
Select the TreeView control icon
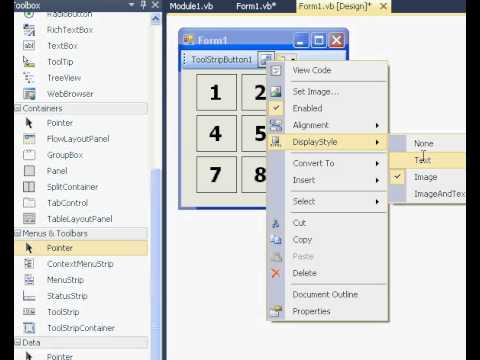click(29, 78)
